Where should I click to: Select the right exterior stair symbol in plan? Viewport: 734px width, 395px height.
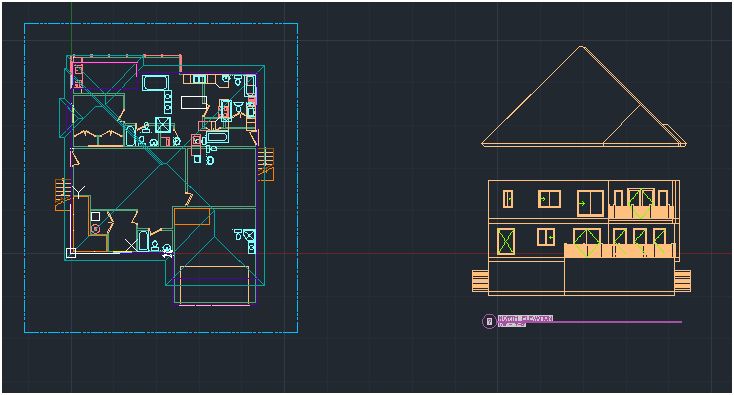265,164
